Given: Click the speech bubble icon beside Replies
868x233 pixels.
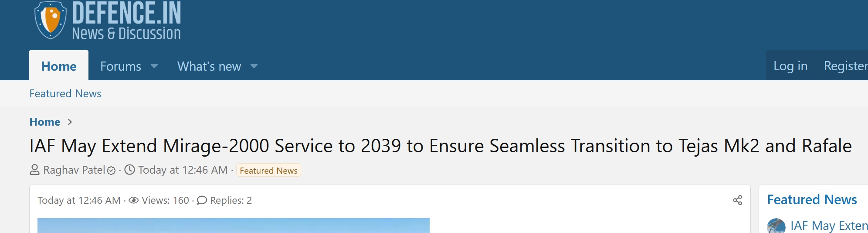Looking at the screenshot, I should (x=202, y=200).
